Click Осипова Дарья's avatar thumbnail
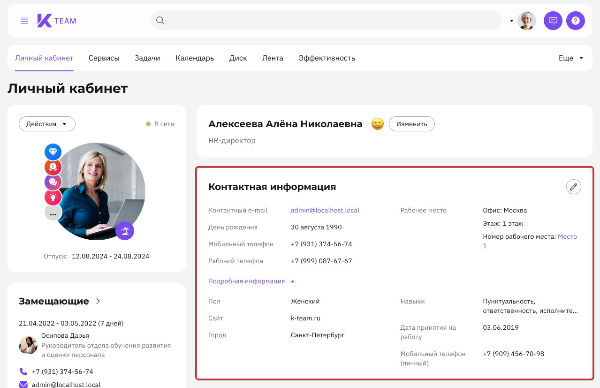 pos(28,345)
